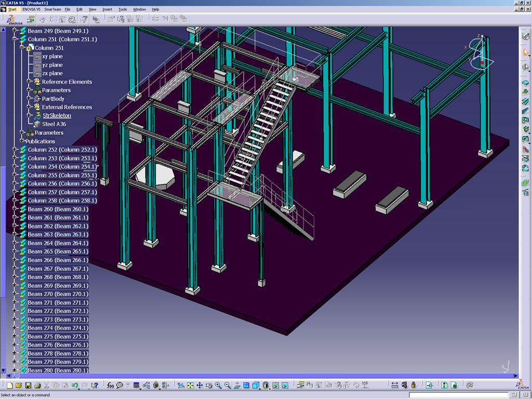Expand the Publications node in the tree
The image size is (532, 399).
click(x=22, y=141)
